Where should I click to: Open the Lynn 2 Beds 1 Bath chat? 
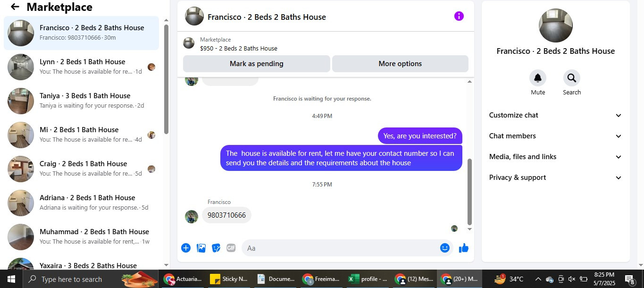tap(81, 67)
